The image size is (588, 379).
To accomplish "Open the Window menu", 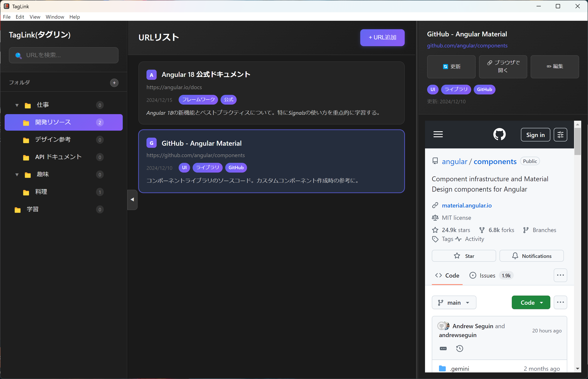I will pyautogui.click(x=55, y=17).
